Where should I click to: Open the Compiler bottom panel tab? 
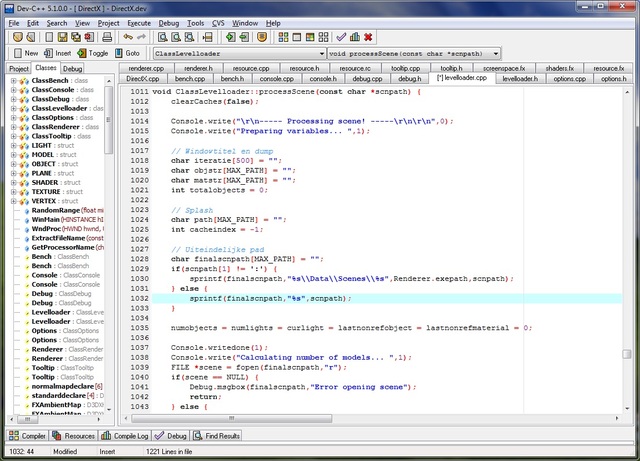(x=27, y=436)
